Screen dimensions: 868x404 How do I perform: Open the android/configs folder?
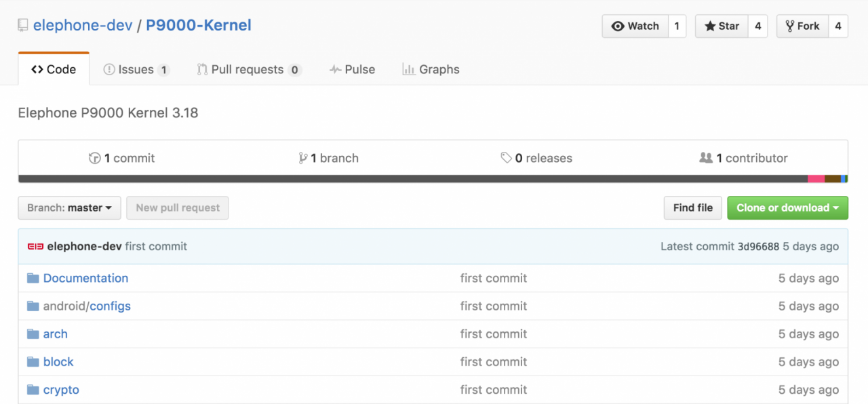pos(87,306)
